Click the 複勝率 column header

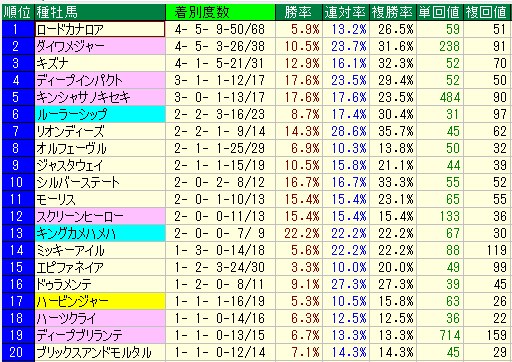click(393, 12)
